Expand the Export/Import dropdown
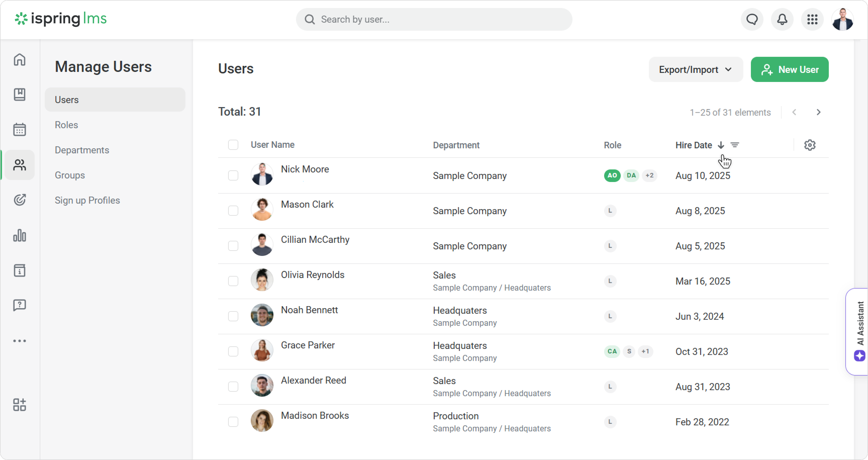The width and height of the screenshot is (868, 460). [695, 69]
